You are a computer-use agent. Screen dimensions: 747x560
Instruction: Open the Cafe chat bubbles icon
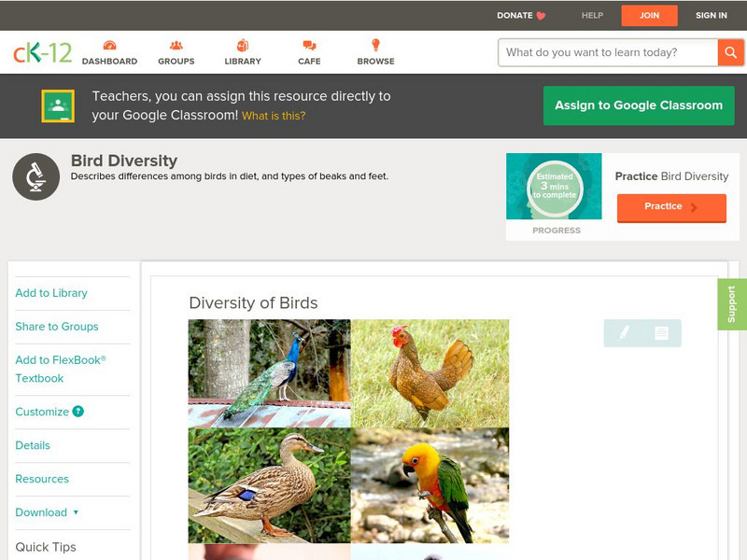(x=309, y=46)
